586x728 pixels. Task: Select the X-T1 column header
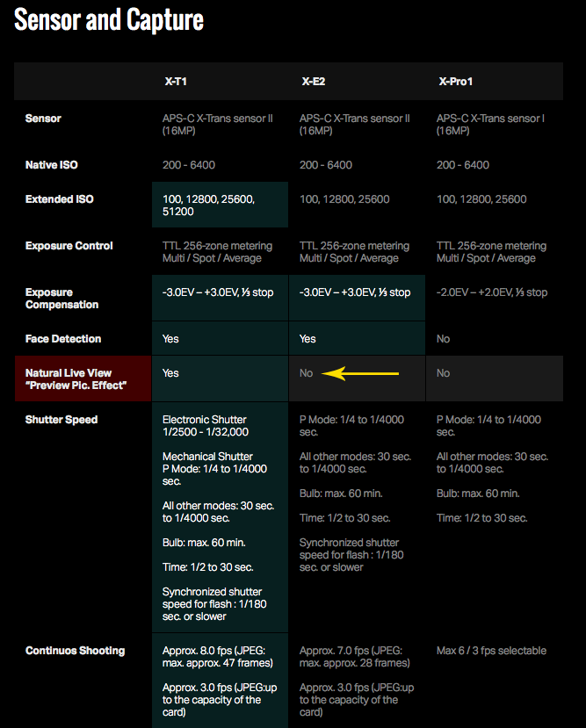coord(176,82)
